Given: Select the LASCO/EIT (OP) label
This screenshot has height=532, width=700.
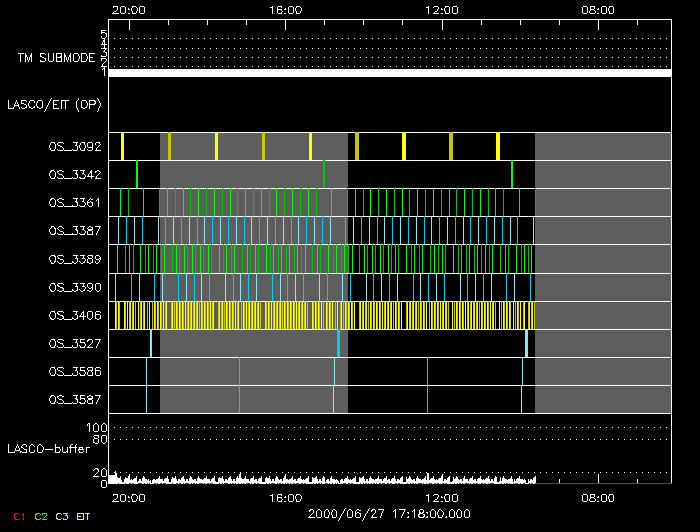Looking at the screenshot, I should (x=56, y=104).
